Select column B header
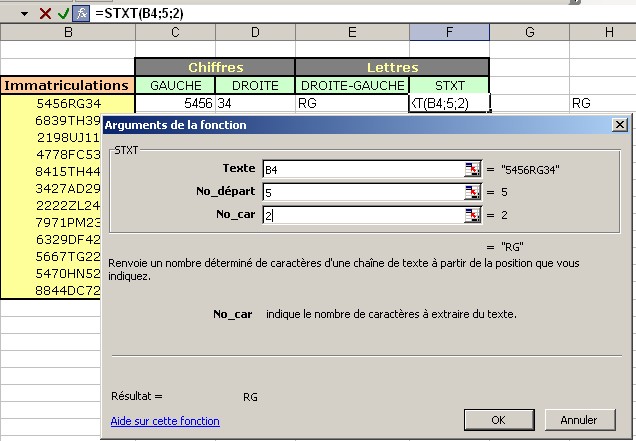This screenshot has height=441, width=636. pyautogui.click(x=68, y=33)
